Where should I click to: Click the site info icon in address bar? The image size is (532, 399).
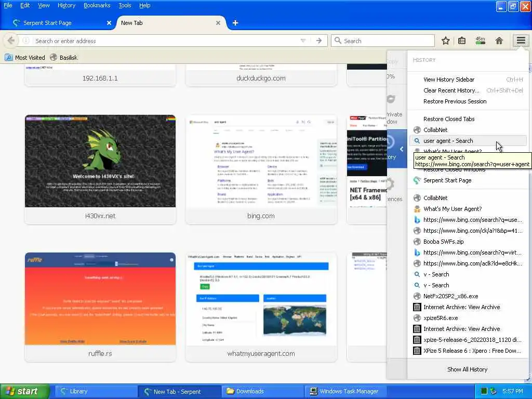[x=26, y=41]
